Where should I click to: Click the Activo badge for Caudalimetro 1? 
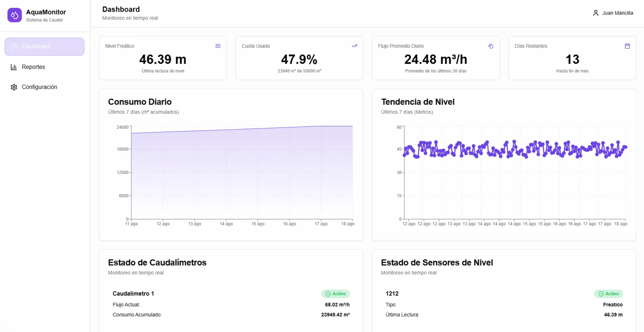(x=335, y=294)
